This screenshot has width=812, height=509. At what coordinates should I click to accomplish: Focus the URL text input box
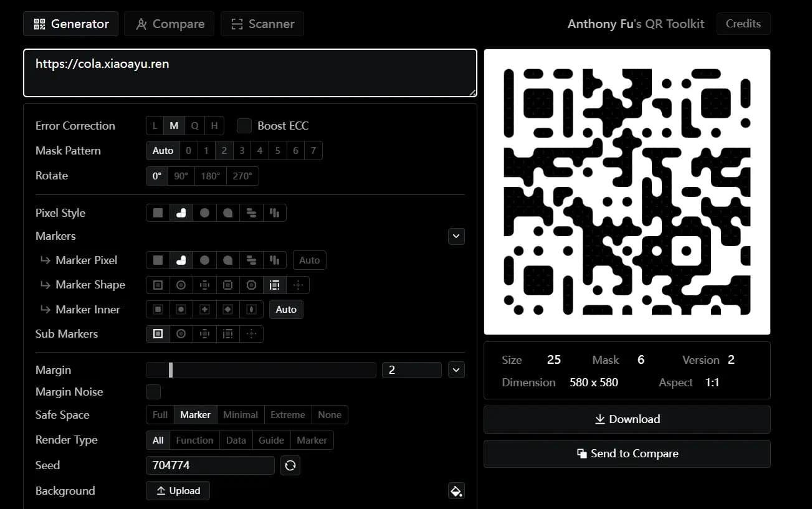pos(250,73)
